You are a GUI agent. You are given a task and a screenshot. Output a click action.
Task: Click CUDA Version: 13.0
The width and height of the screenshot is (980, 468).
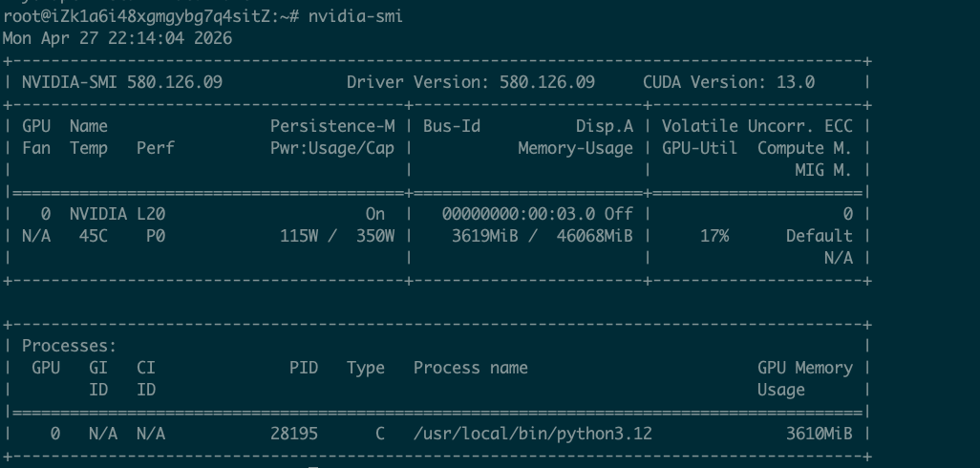(x=729, y=82)
